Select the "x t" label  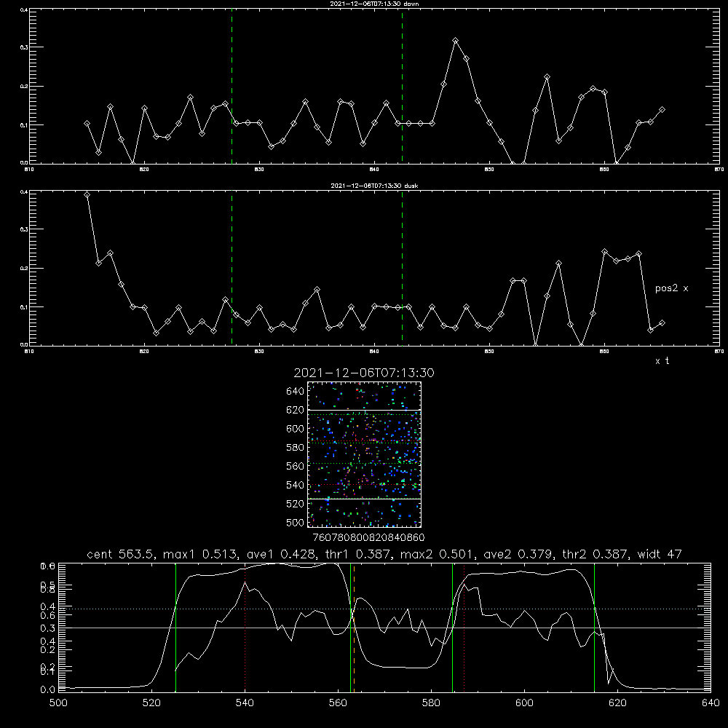[662, 361]
